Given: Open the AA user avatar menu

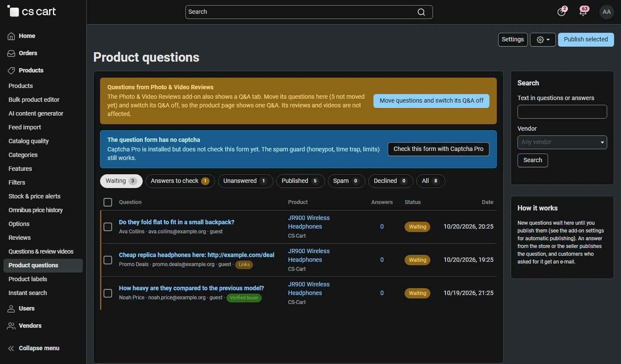Looking at the screenshot, I should click(x=607, y=12).
